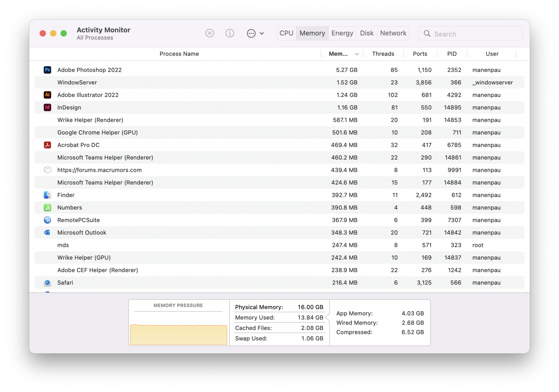Toggle Memory column sort order chevron
Screen dimensions: 559x392
(x=357, y=54)
